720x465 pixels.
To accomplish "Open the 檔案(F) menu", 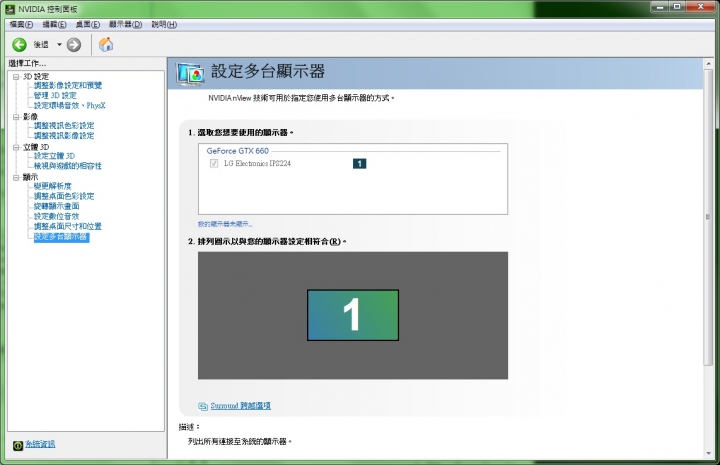I will coord(22,24).
